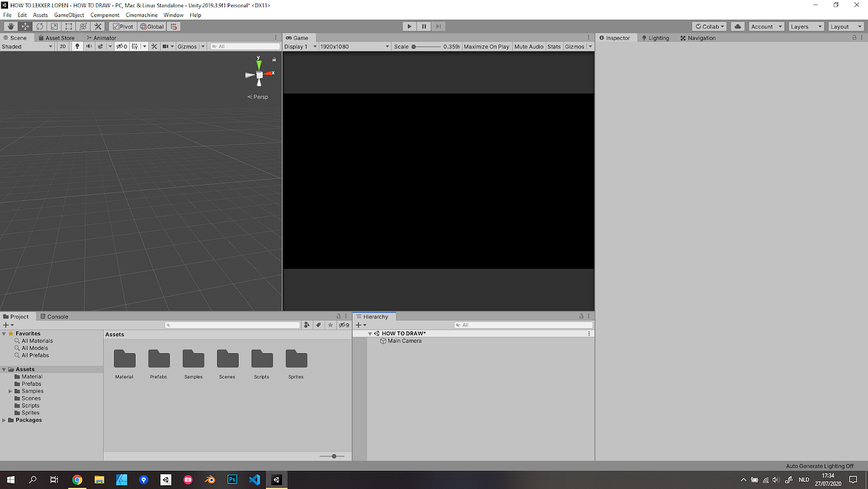The width and height of the screenshot is (868, 489).
Task: Search by label icon in Project panel
Action: [319, 325]
